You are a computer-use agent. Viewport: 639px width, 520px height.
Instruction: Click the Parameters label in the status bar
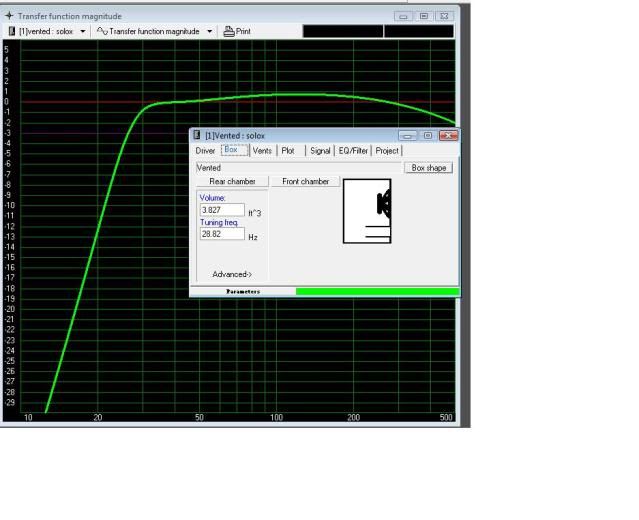[x=243, y=291]
